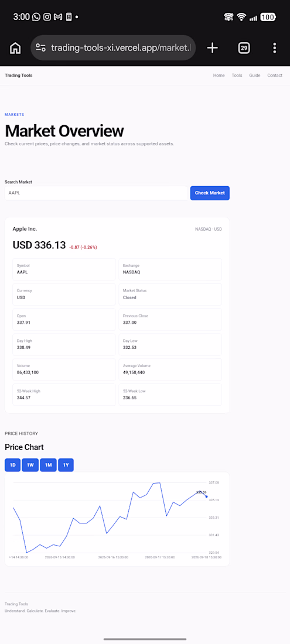Screen dimensions: 290x644
Task: Click the Day High 338.49 cell
Action: [x=64, y=344]
